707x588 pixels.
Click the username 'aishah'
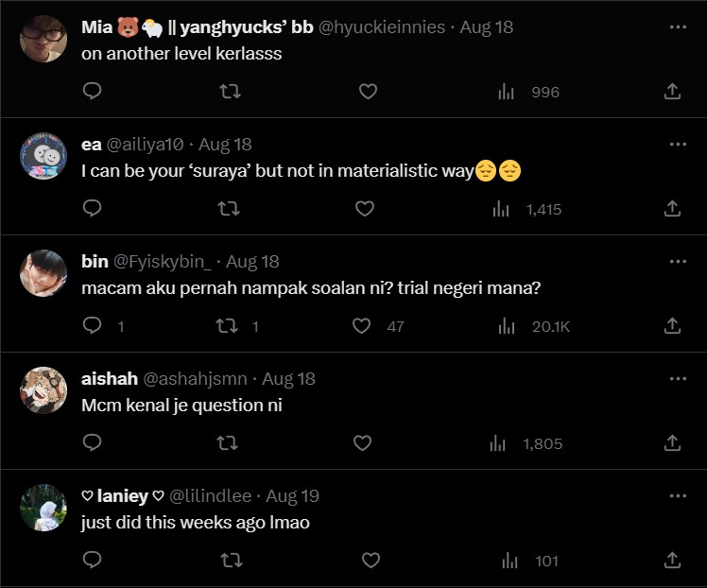pos(109,379)
